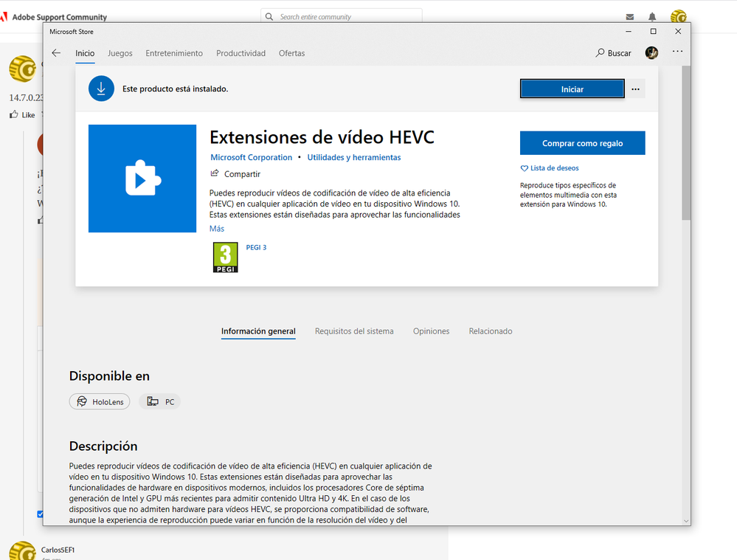Click Adobe Support Community title
Image resolution: width=737 pixels, height=560 pixels.
60,17
